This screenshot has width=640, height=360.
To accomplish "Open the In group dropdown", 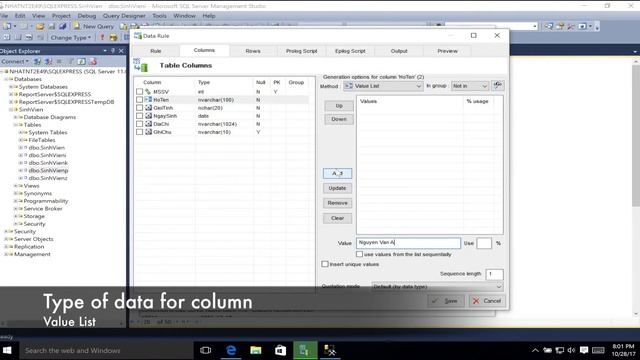I will pos(469,86).
